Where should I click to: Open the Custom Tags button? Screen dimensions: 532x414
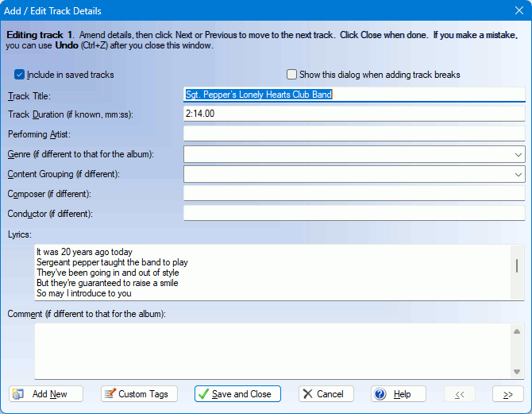click(x=139, y=394)
